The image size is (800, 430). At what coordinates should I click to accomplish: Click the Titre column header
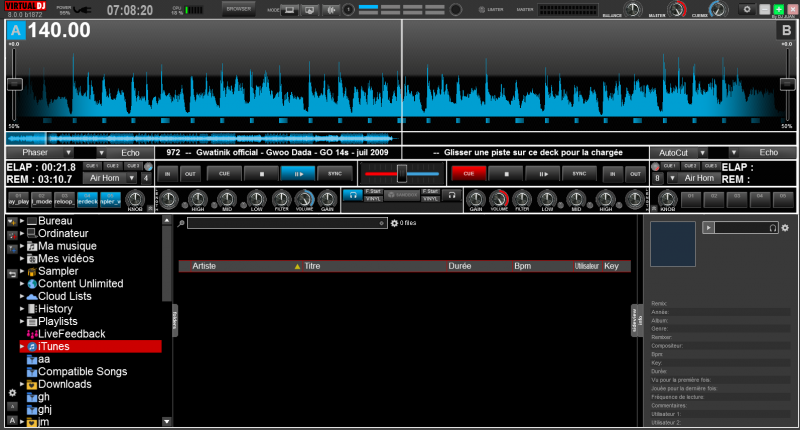312,267
